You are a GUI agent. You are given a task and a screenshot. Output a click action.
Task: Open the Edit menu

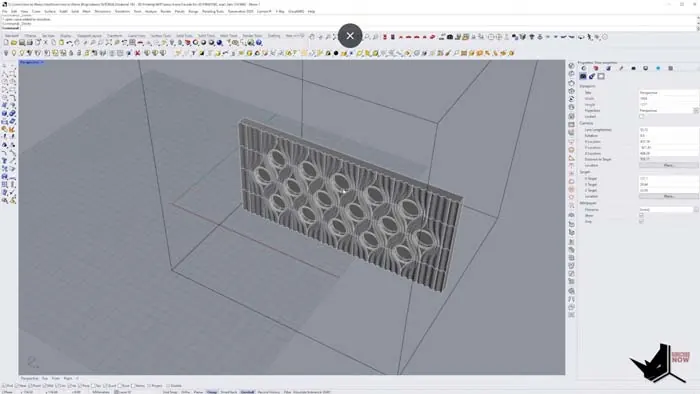[x=14, y=11]
